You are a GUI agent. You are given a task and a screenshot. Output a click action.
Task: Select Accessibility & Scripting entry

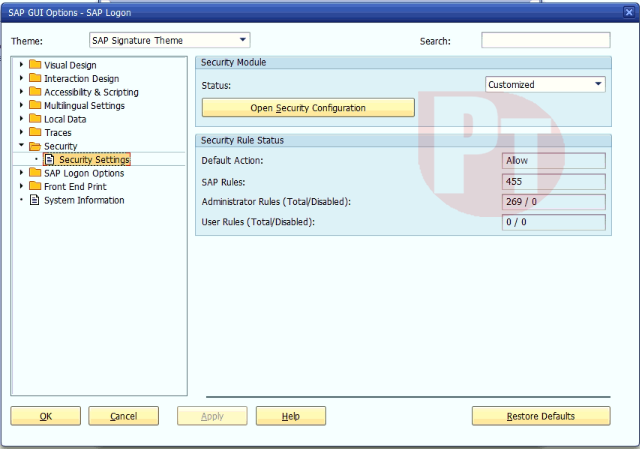pos(91,92)
